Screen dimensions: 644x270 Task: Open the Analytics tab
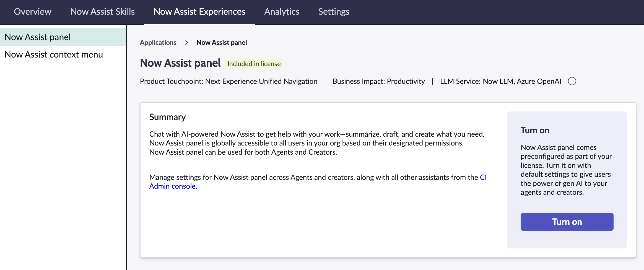[x=282, y=12]
